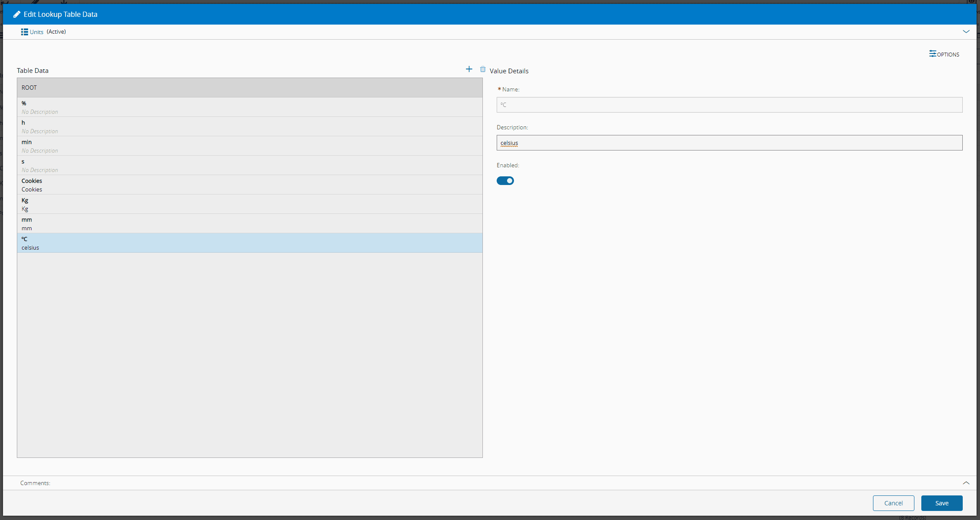Click the Cancel button
Viewport: 980px width, 520px height.
pyautogui.click(x=893, y=503)
